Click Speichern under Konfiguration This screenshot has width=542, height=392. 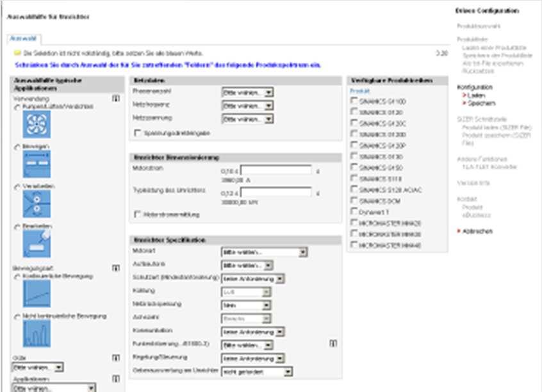click(x=482, y=103)
